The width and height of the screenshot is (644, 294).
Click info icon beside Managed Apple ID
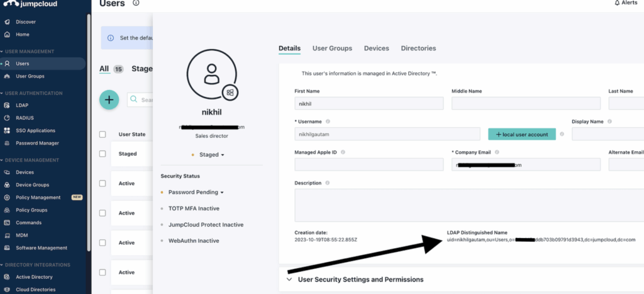point(343,152)
